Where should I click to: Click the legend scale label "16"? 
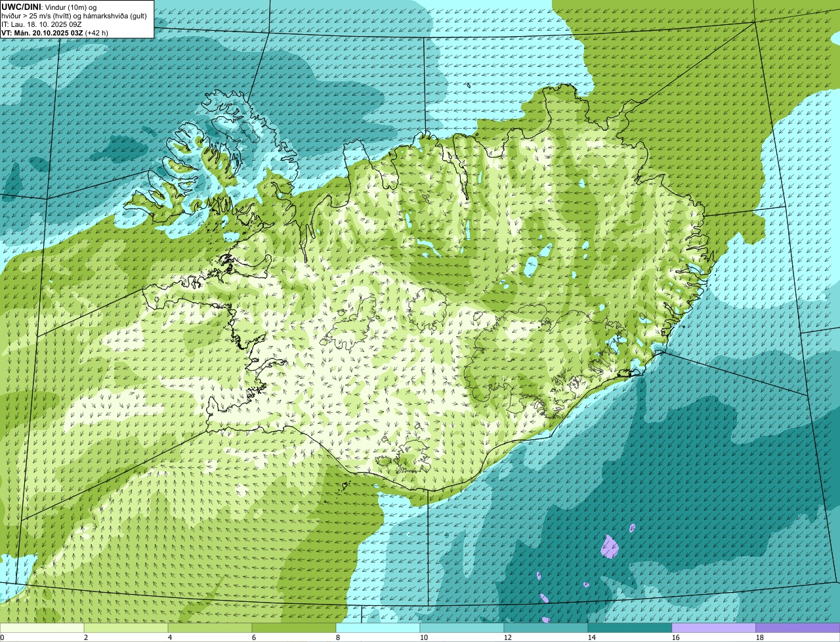[x=676, y=637]
